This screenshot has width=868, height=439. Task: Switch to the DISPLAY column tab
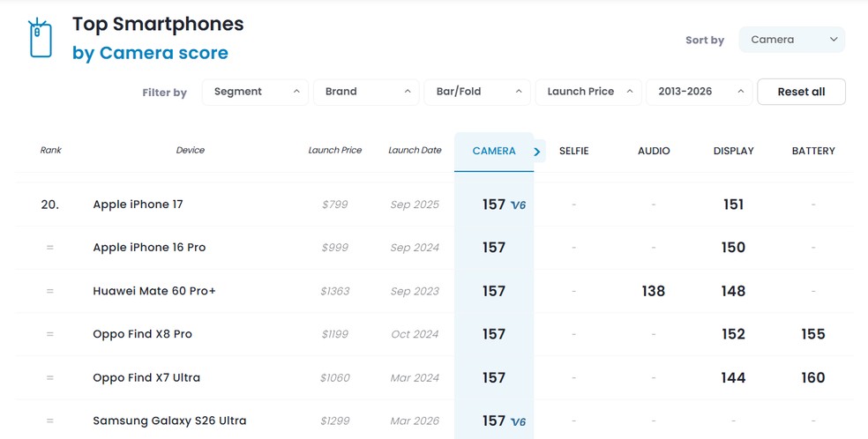tap(734, 151)
